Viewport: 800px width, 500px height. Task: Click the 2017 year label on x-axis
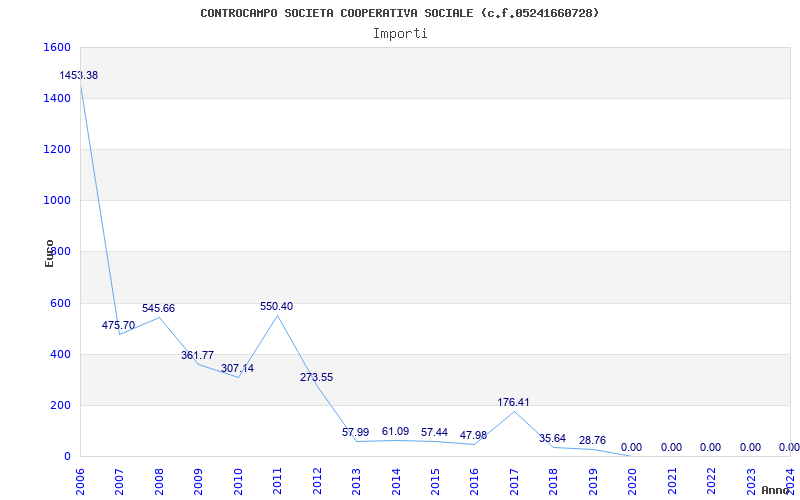[514, 482]
